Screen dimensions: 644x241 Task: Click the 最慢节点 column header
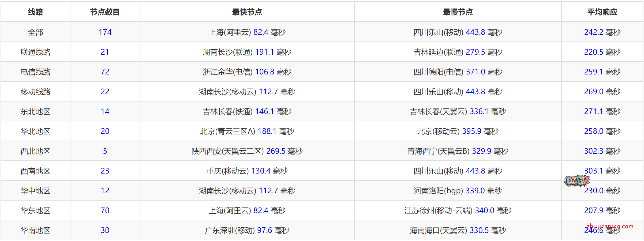(458, 12)
